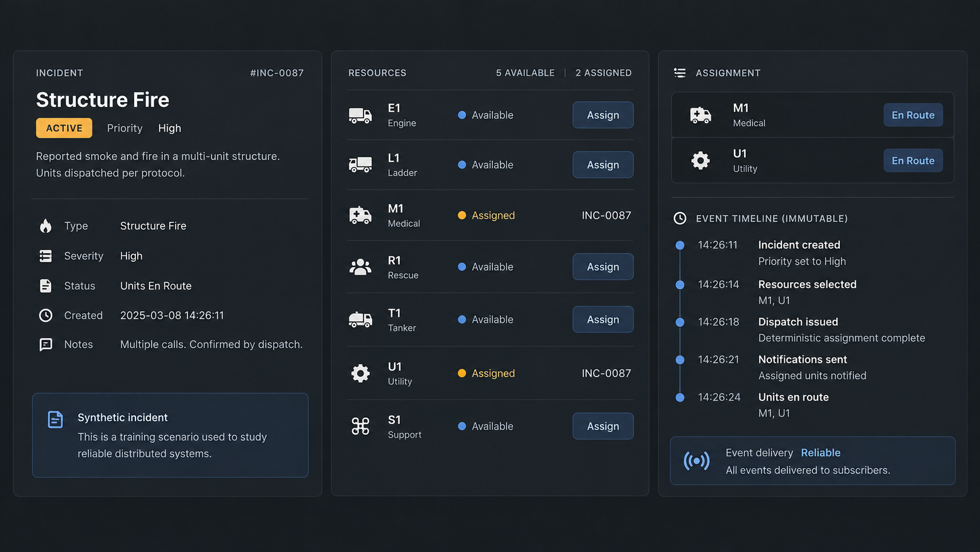Assign the T1 Tanker unit
The width and height of the screenshot is (980, 552).
click(x=603, y=320)
